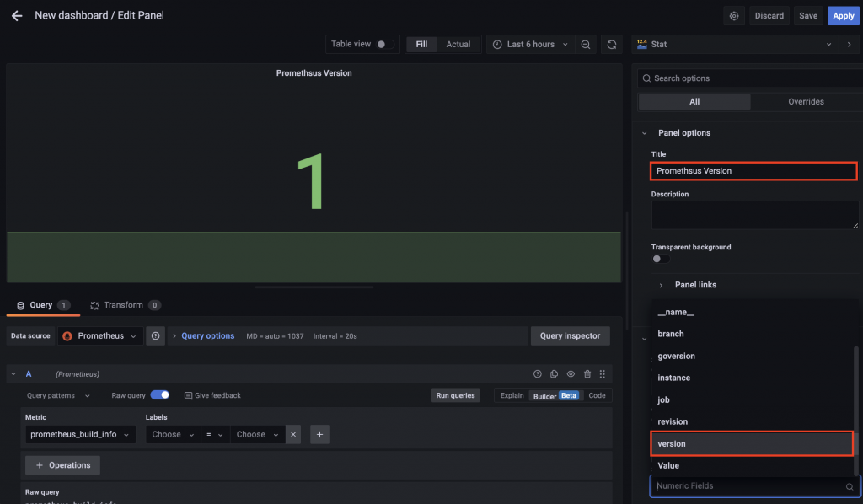Click the Save button

[x=808, y=16]
